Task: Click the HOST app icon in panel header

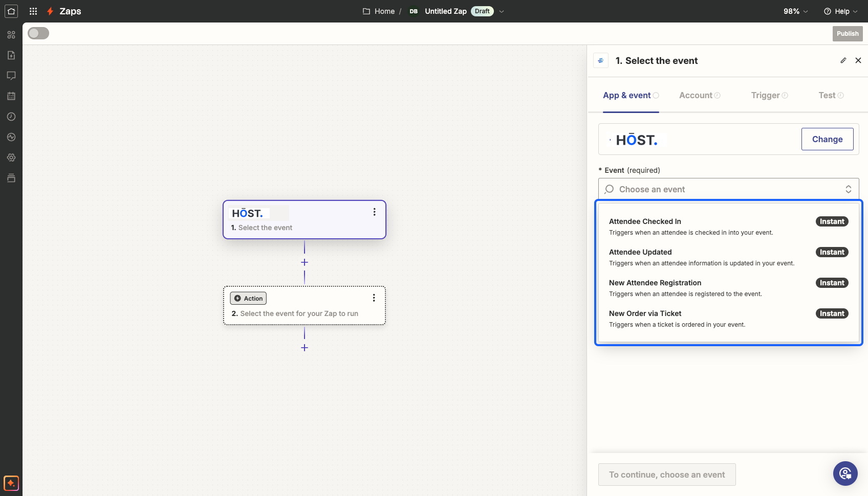Action: pyautogui.click(x=601, y=60)
